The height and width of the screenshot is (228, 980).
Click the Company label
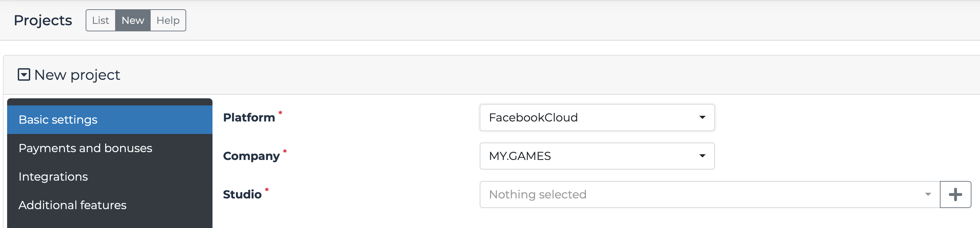click(x=252, y=156)
